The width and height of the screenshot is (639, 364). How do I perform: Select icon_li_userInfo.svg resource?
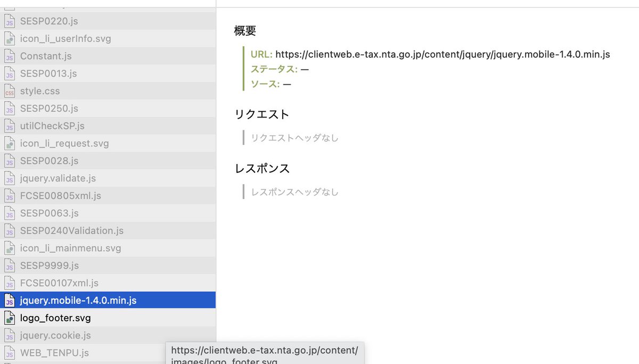108,39
